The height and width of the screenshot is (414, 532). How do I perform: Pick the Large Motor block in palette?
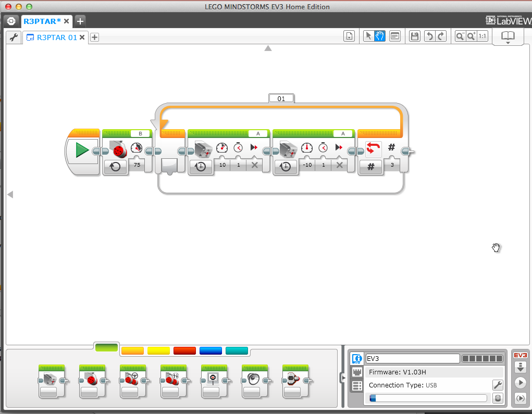click(x=92, y=381)
